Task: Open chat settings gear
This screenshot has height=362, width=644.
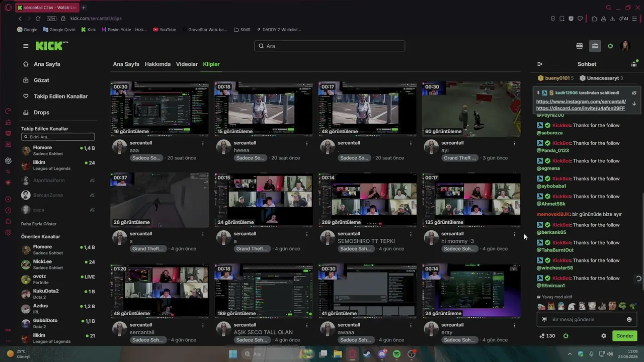Action: 604,336
